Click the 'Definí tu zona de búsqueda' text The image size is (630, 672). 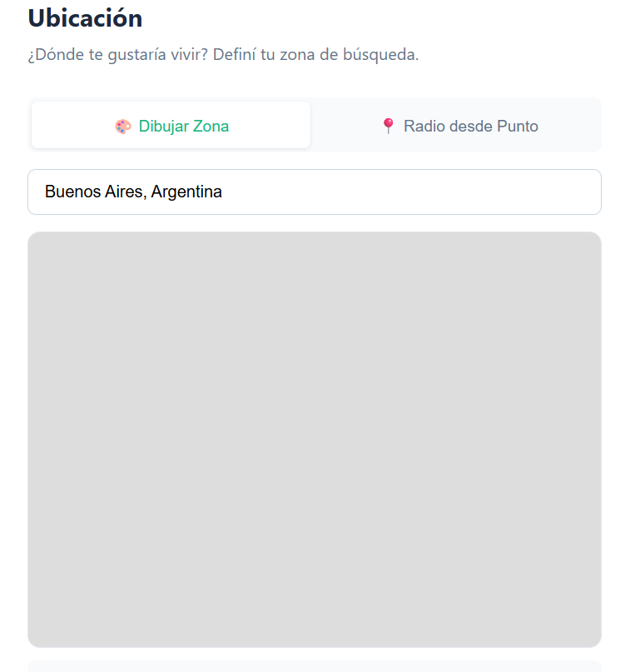pos(315,55)
